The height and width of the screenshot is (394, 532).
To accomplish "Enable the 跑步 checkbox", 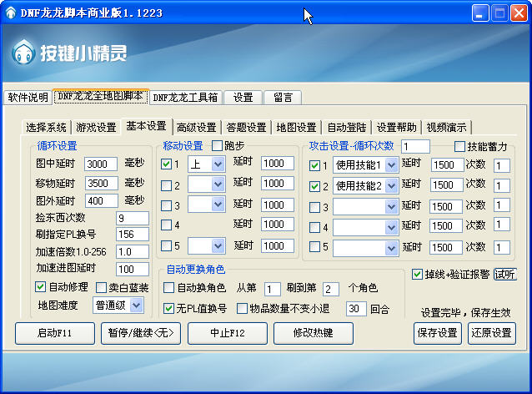I will point(217,146).
